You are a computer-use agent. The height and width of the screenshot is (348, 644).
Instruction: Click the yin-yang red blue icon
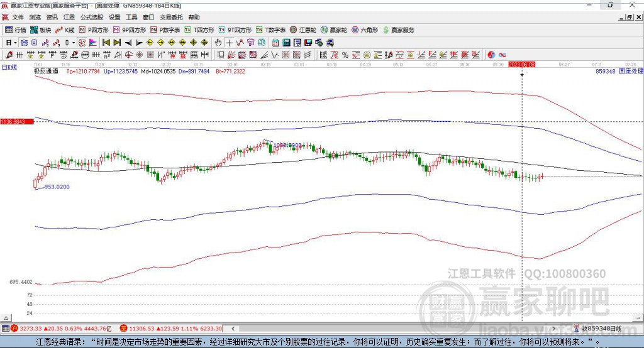(491, 55)
